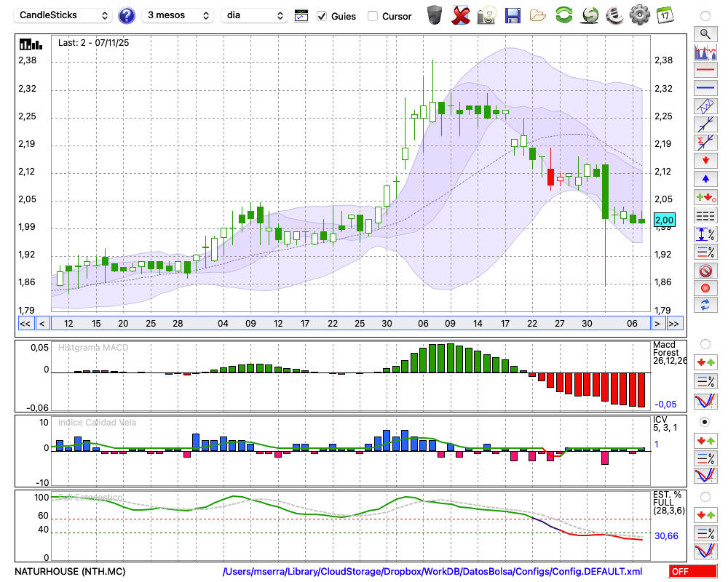728x582 pixels.
Task: Click MACD panel oscillator curve icon
Action: click(x=705, y=401)
